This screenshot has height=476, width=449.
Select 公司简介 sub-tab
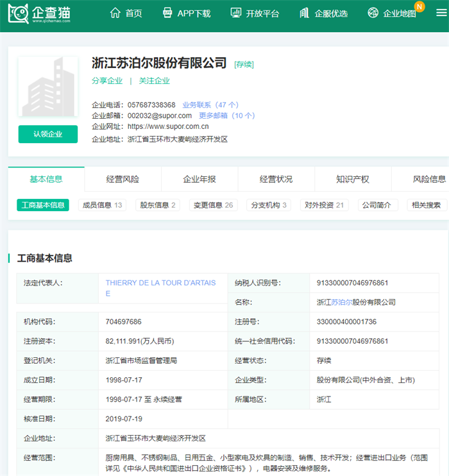[377, 205]
